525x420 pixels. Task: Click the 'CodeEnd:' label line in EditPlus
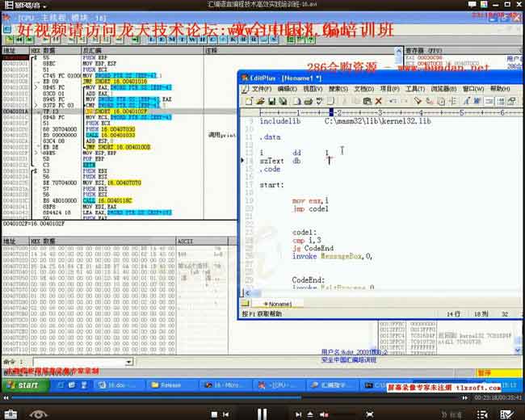[309, 279]
